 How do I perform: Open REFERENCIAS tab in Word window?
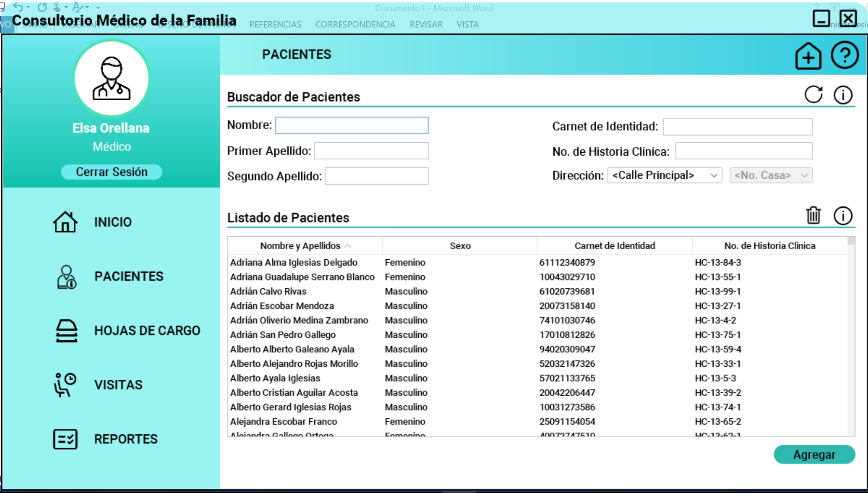coord(275,25)
